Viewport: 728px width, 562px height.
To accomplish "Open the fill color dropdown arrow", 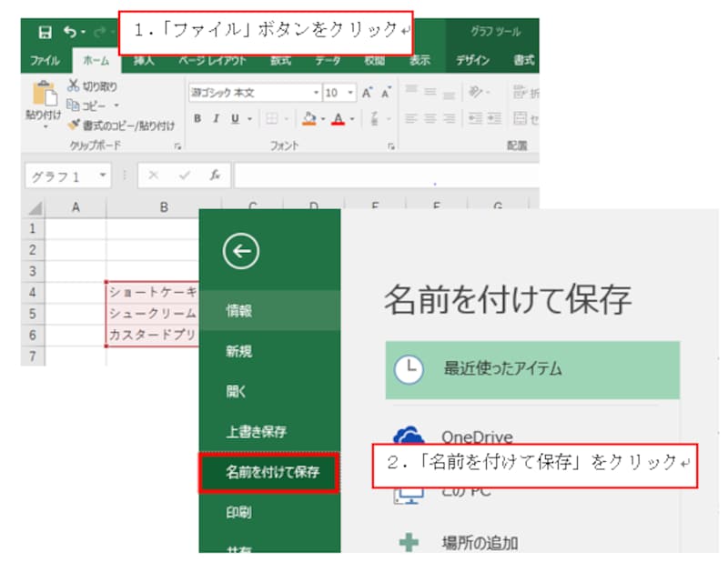I will point(325,120).
